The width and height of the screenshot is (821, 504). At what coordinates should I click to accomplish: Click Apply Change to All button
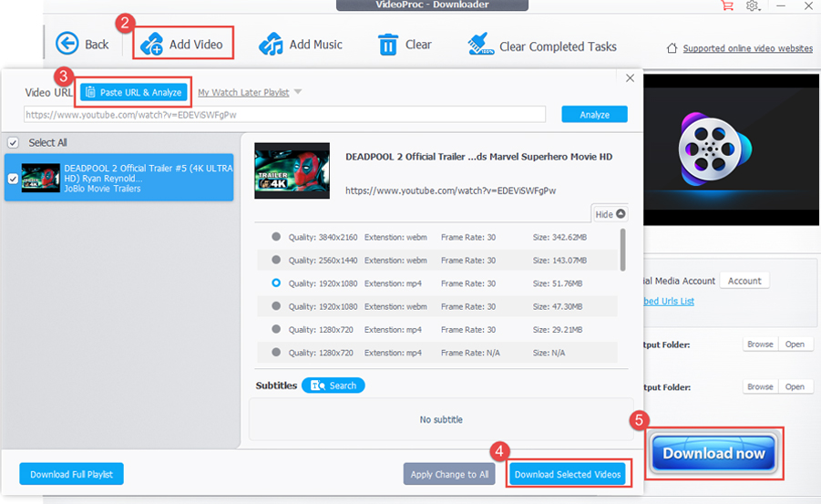[449, 474]
